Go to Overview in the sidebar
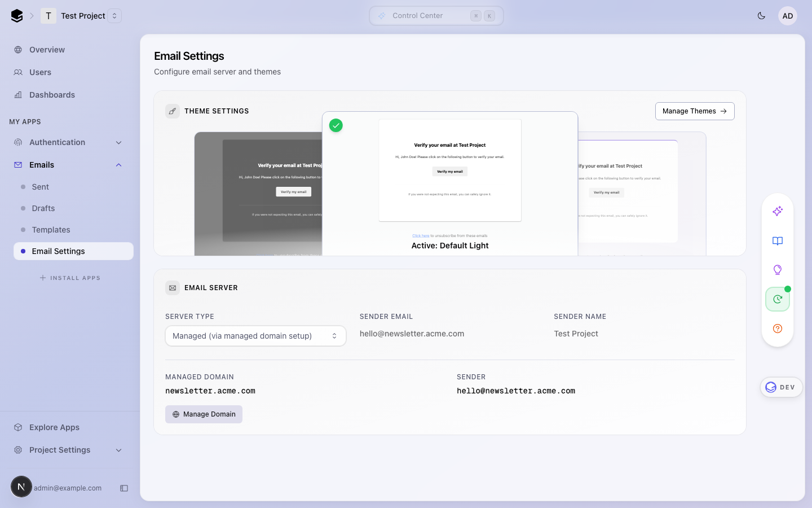This screenshot has height=508, width=812. [x=70, y=50]
